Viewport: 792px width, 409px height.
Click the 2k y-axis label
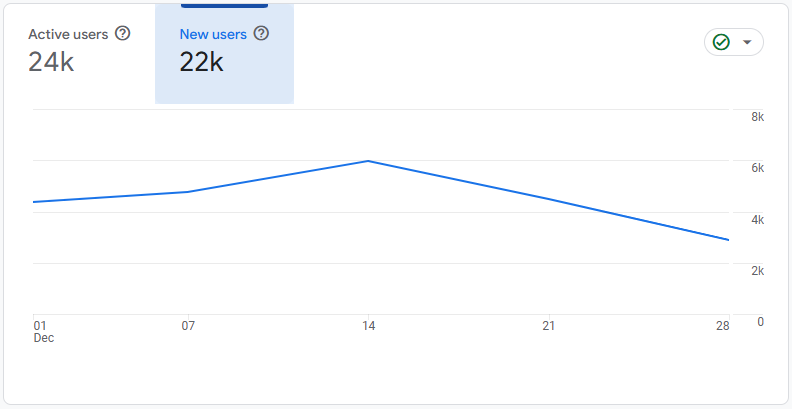[758, 271]
